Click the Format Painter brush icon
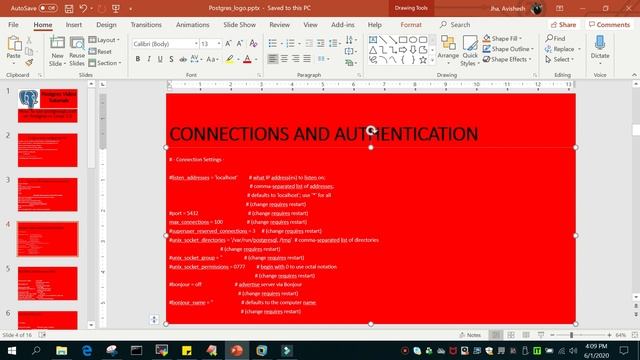This screenshot has height=360, width=640. point(29,62)
